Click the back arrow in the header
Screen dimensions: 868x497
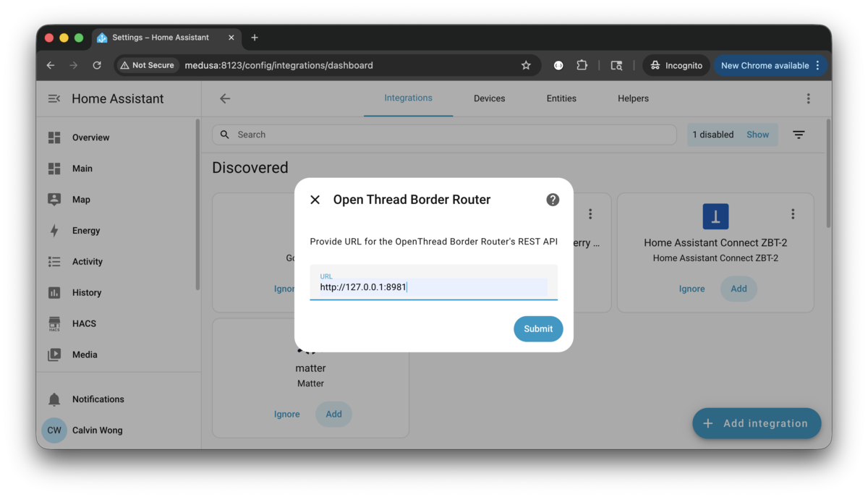tap(225, 98)
